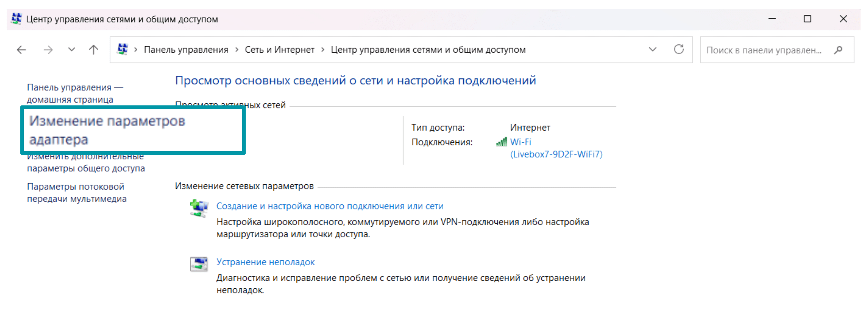Click the window title bar application icon
This screenshot has width=868, height=329.
coord(16,19)
